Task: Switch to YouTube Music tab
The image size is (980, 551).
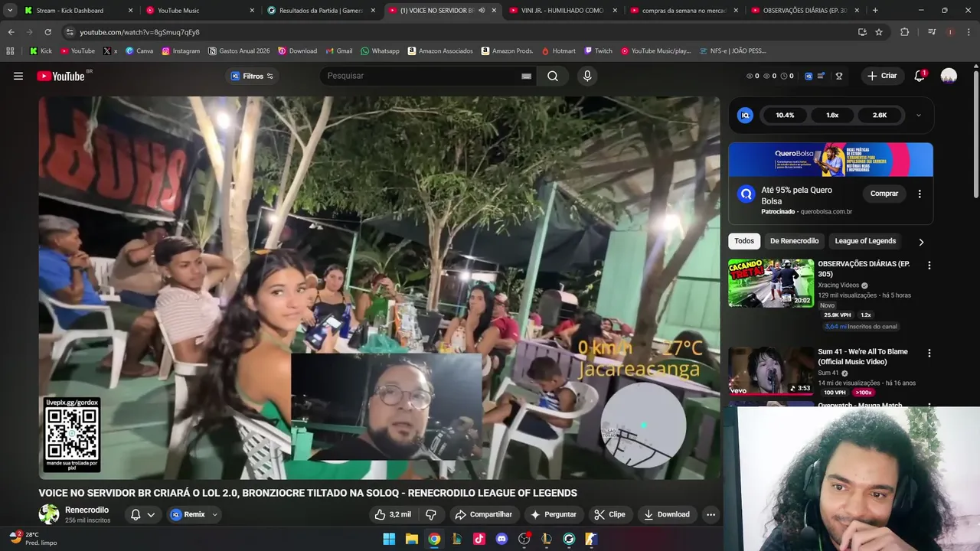Action: point(199,11)
